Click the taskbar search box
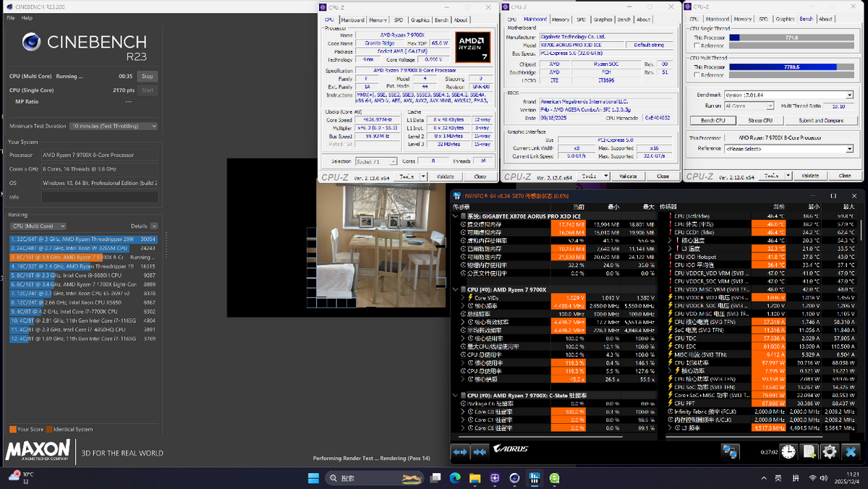 pyautogui.click(x=375, y=478)
